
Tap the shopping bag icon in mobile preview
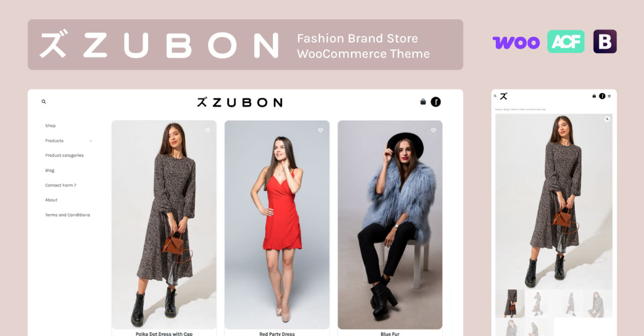594,96
